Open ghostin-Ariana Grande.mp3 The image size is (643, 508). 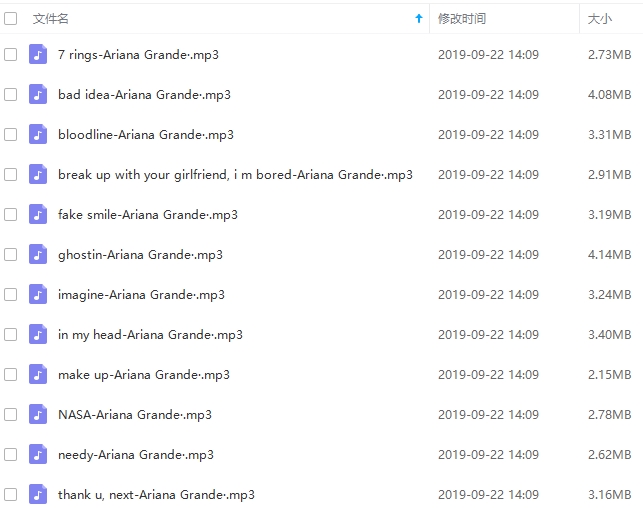[140, 255]
